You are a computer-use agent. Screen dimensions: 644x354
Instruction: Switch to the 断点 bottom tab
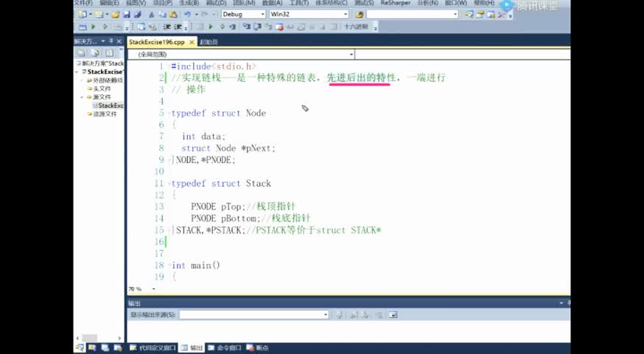point(257,348)
